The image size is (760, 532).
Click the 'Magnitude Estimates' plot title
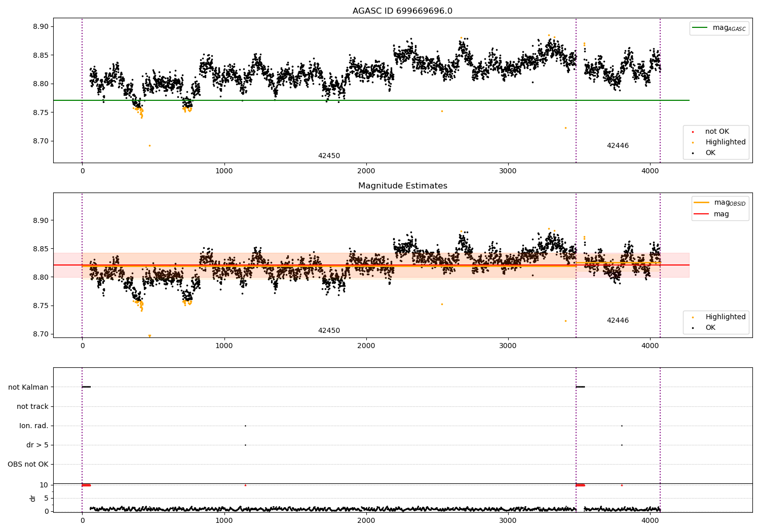coord(402,186)
